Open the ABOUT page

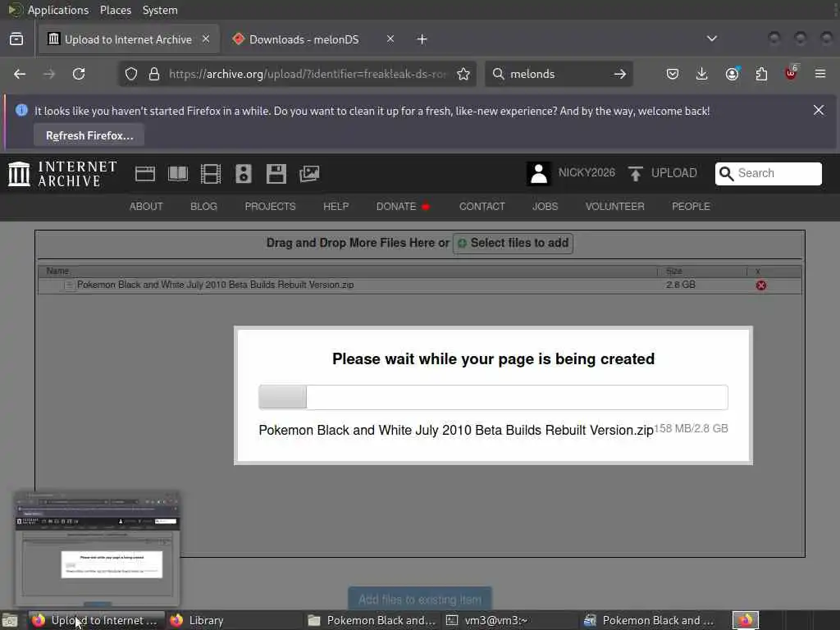tap(146, 206)
